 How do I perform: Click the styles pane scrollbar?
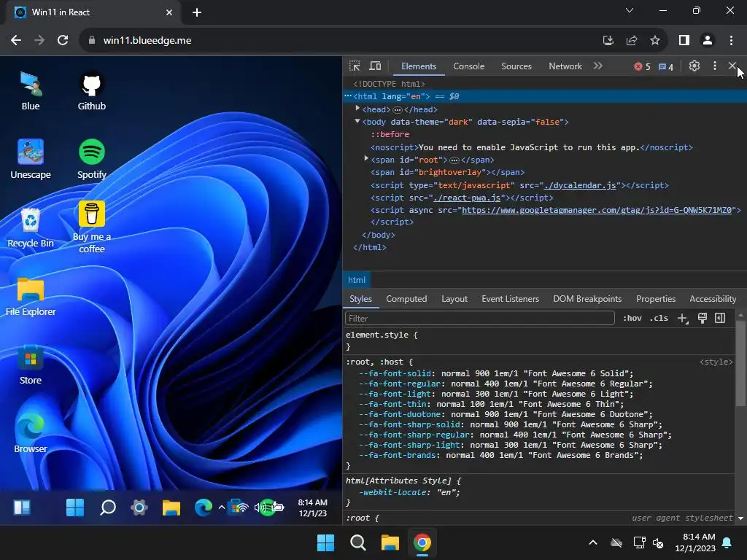(x=740, y=365)
